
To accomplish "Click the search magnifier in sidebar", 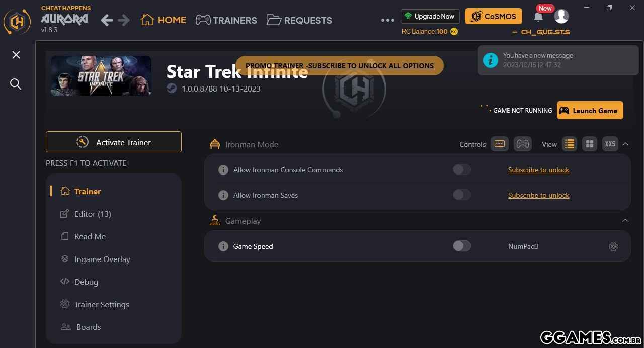I will point(16,84).
